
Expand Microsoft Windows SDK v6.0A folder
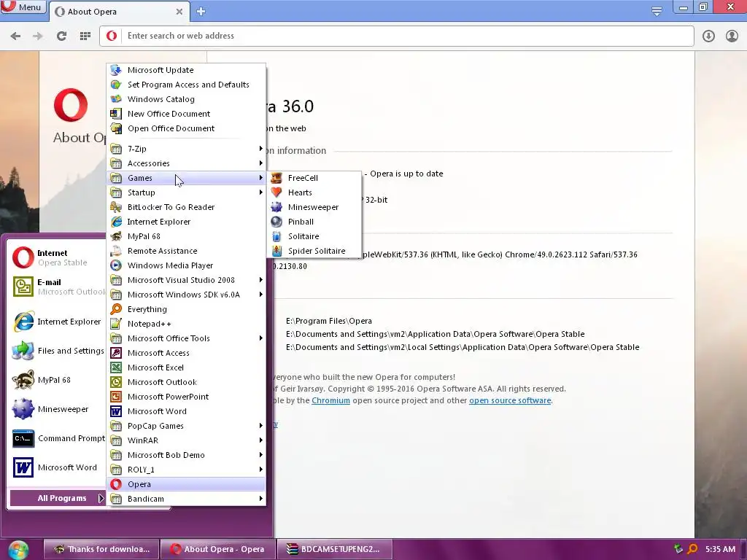click(186, 295)
